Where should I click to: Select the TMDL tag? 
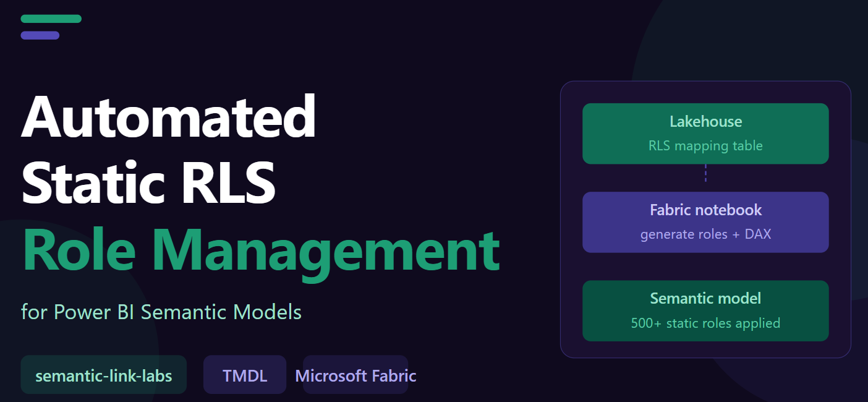pyautogui.click(x=245, y=375)
